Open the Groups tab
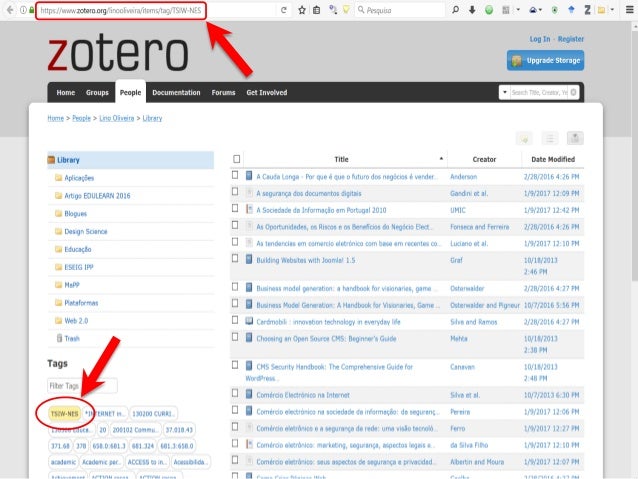 tap(97, 92)
